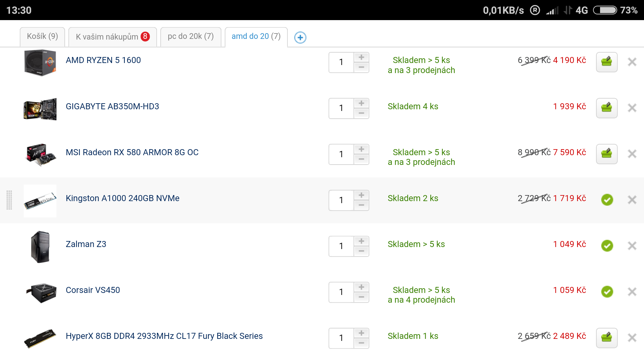
Task: Click green checkmark for Zalman Z3
Action: tap(607, 246)
